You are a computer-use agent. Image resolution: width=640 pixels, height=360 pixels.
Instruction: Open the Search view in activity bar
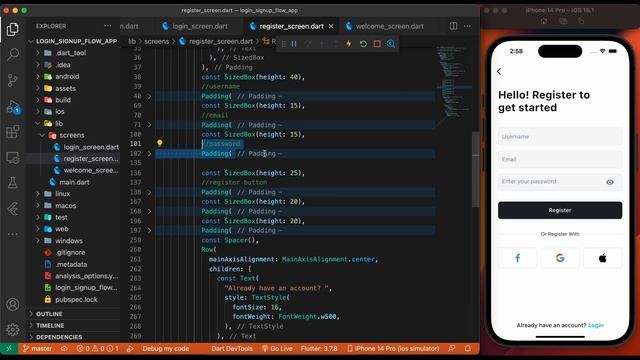[x=13, y=54]
